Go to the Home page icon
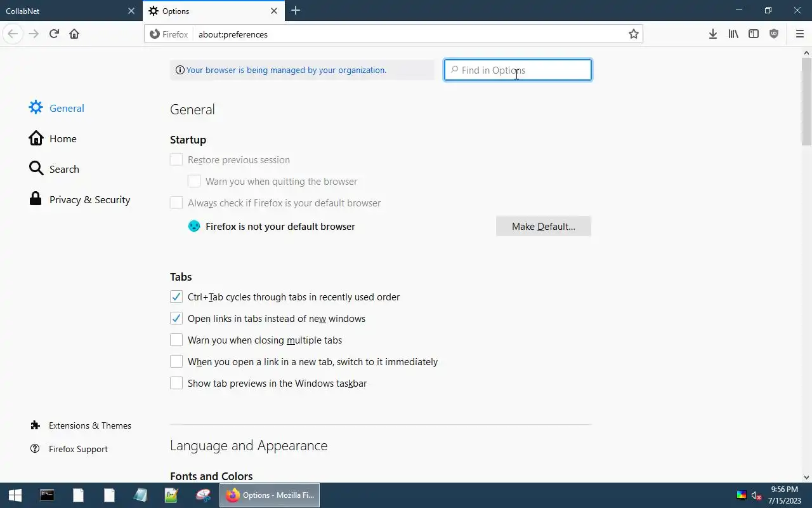This screenshot has height=508, width=812. 74,34
